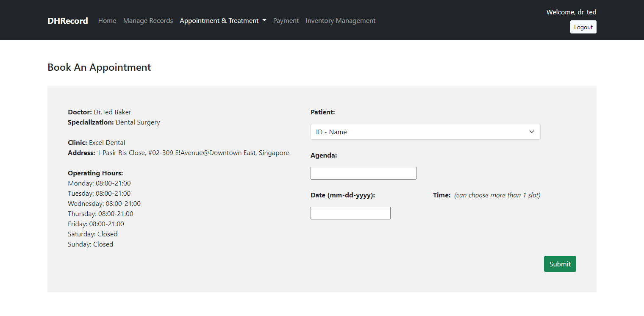Image resolution: width=644 pixels, height=316 pixels.
Task: Click the Logout button
Action: tap(583, 27)
